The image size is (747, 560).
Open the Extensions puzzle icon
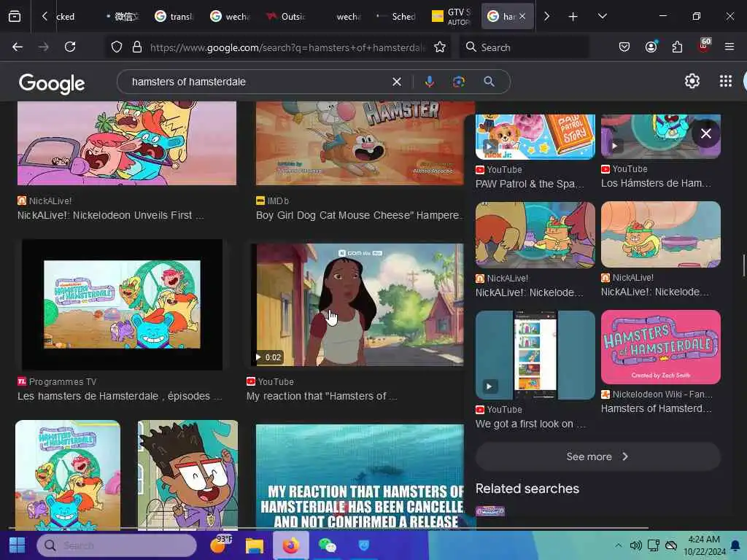click(x=677, y=47)
